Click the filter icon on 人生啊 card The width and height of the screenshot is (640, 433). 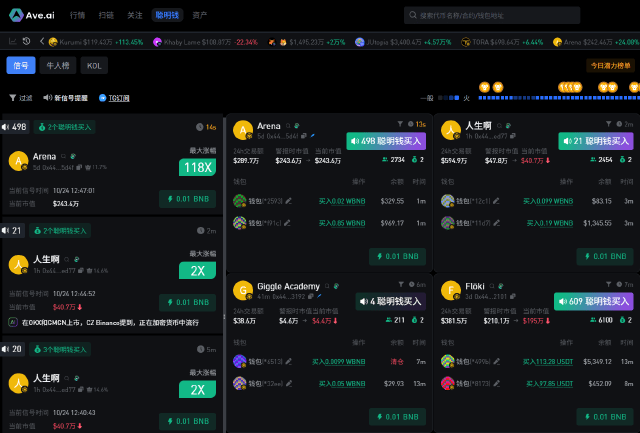tap(609, 124)
